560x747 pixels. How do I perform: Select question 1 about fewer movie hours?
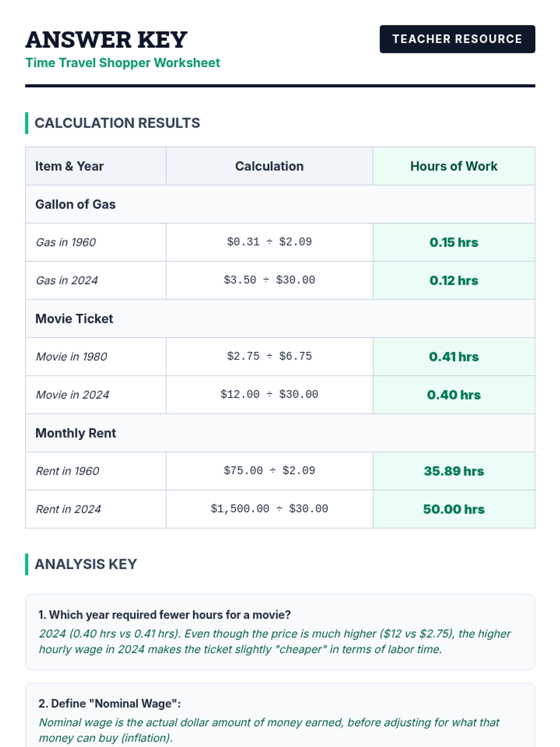pyautogui.click(x=164, y=615)
